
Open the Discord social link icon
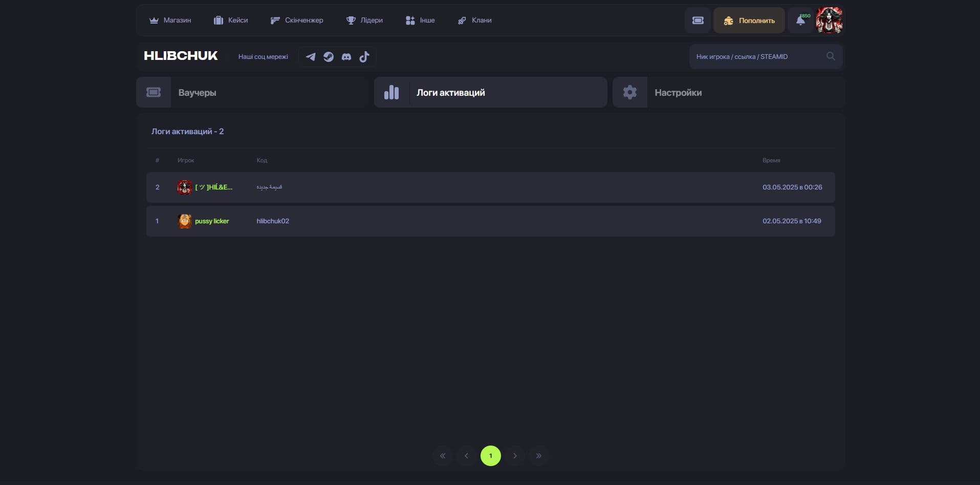coord(346,57)
